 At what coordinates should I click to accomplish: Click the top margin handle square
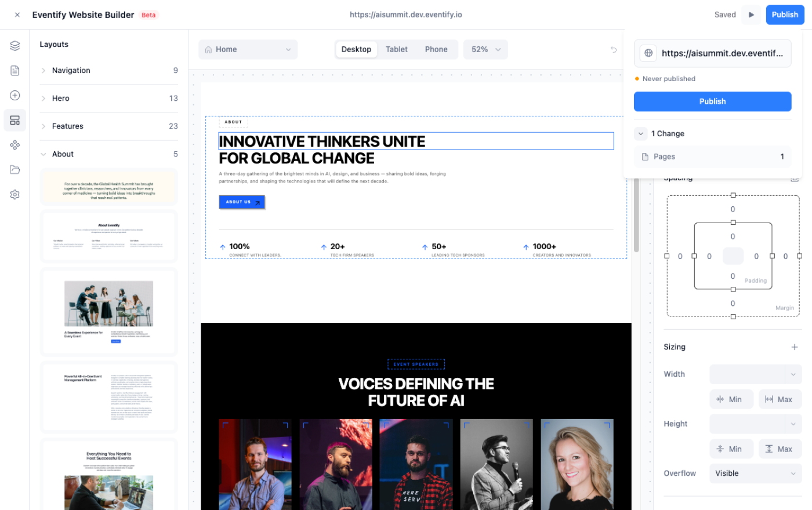[733, 195]
